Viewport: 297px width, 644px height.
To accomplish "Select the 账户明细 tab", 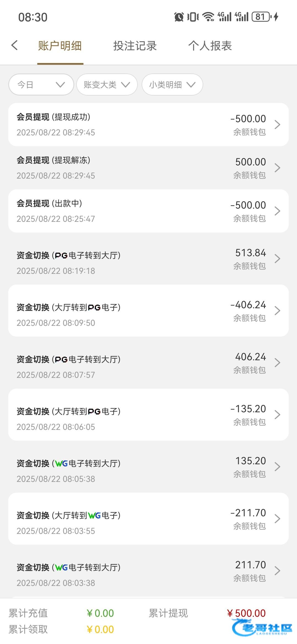I will coord(60,46).
